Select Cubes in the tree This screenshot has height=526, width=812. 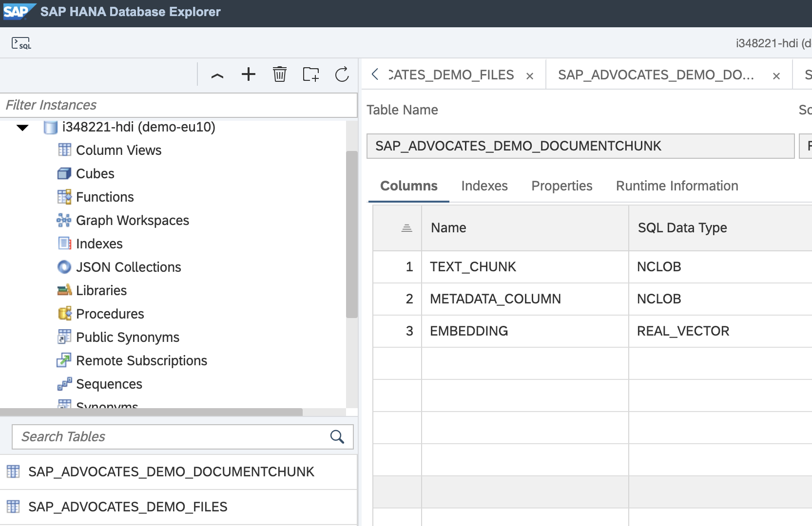click(95, 173)
